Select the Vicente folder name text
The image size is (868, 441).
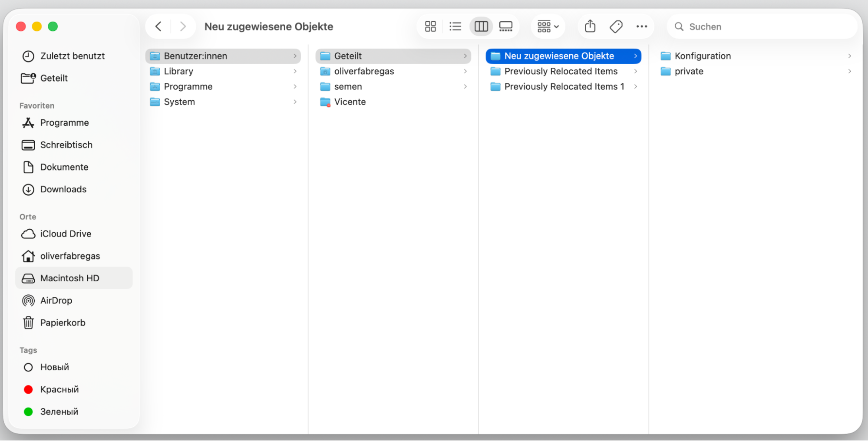(x=350, y=102)
